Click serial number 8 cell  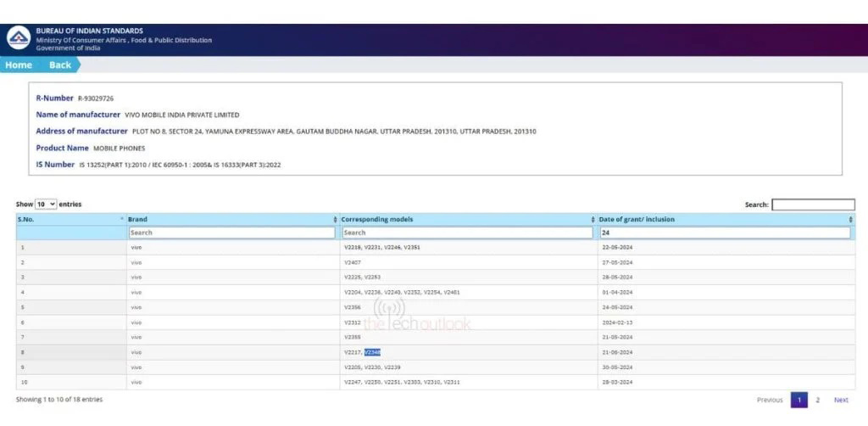71,352
